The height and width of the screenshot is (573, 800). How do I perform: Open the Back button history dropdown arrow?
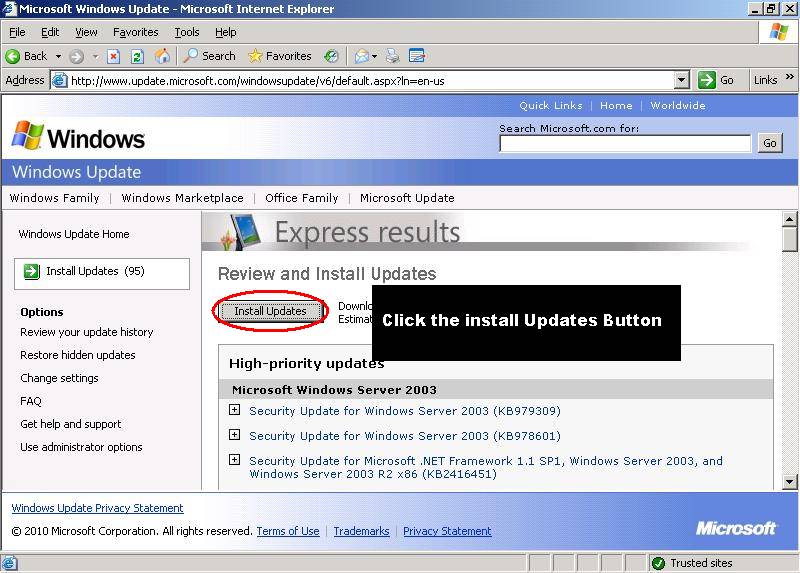pyautogui.click(x=58, y=56)
